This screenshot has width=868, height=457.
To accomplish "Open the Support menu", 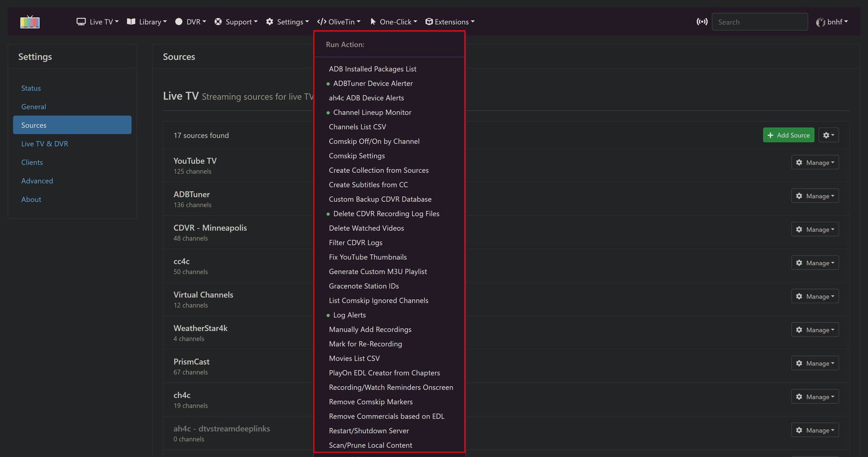I will coord(236,22).
